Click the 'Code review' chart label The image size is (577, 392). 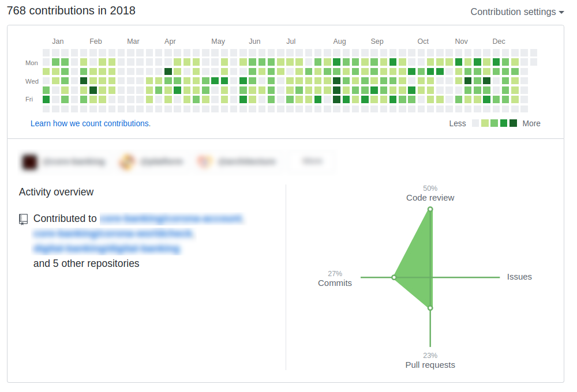(430, 198)
